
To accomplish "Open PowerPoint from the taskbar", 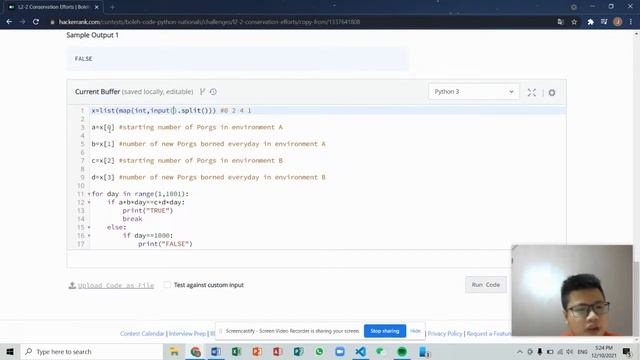I will click(257, 351).
